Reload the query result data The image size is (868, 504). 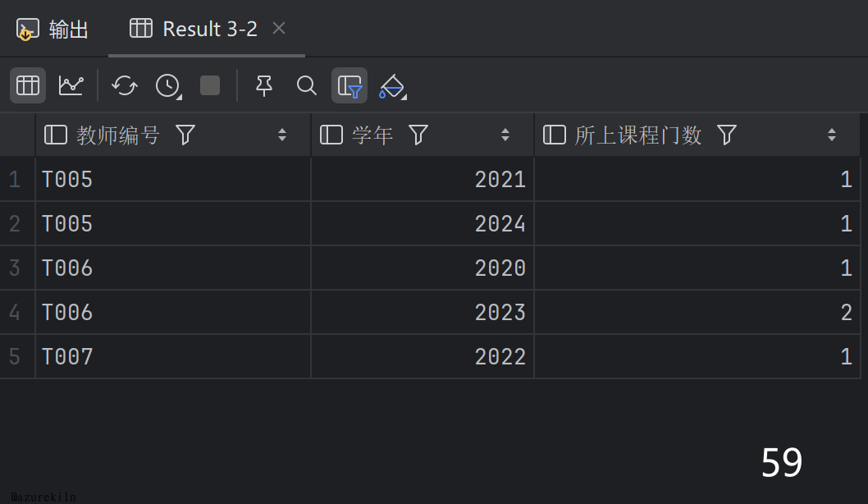[x=125, y=85]
